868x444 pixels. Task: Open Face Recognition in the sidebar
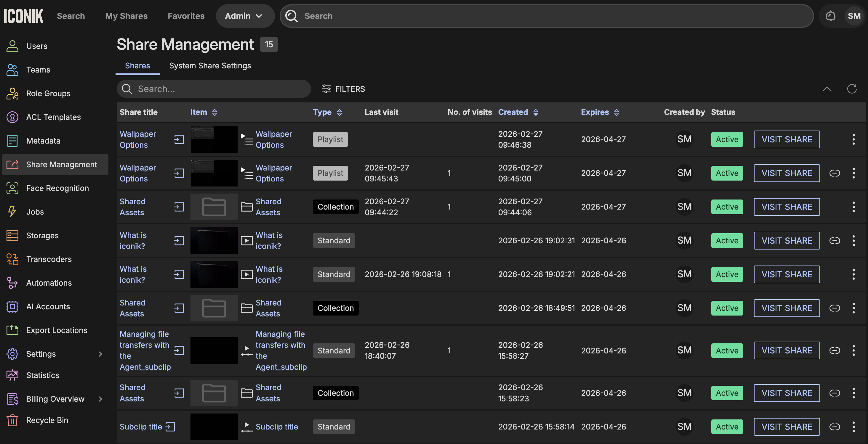pyautogui.click(x=57, y=188)
